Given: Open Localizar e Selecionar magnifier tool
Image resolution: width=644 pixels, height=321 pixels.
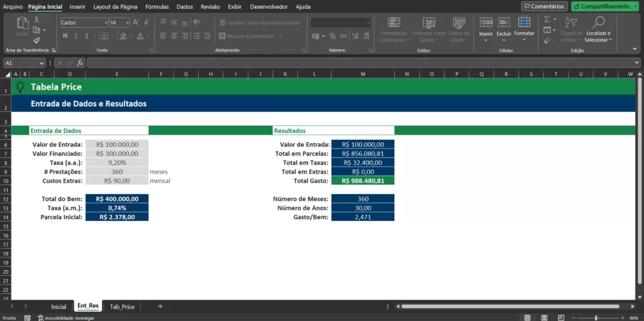Looking at the screenshot, I should point(598,28).
